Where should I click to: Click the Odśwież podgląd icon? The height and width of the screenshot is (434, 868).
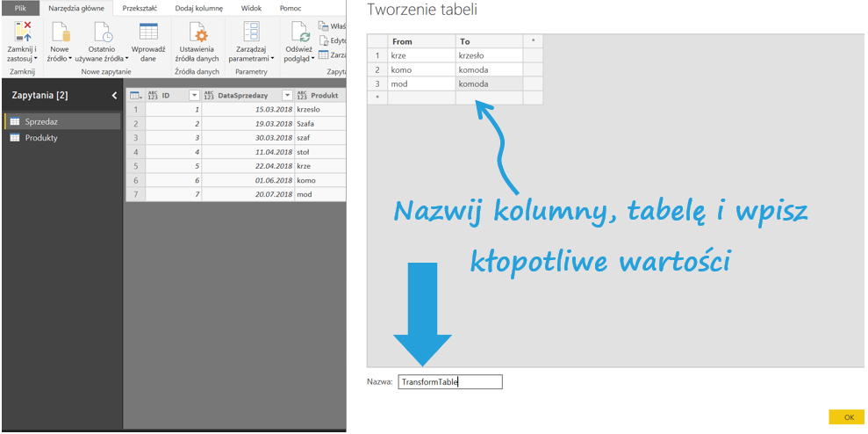[298, 33]
